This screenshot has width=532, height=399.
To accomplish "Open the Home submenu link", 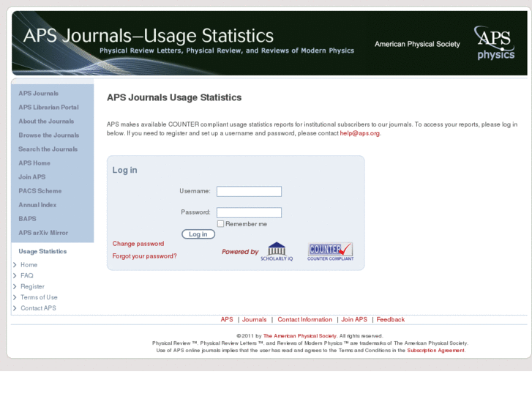I will point(29,265).
